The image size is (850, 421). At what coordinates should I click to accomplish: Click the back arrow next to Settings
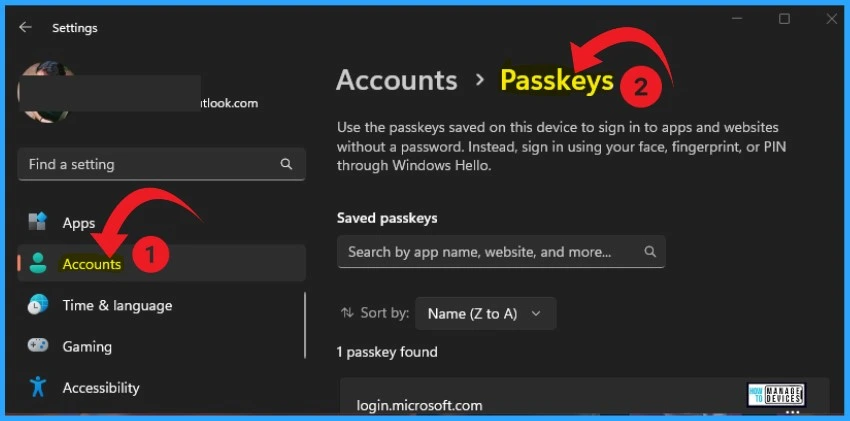(25, 28)
